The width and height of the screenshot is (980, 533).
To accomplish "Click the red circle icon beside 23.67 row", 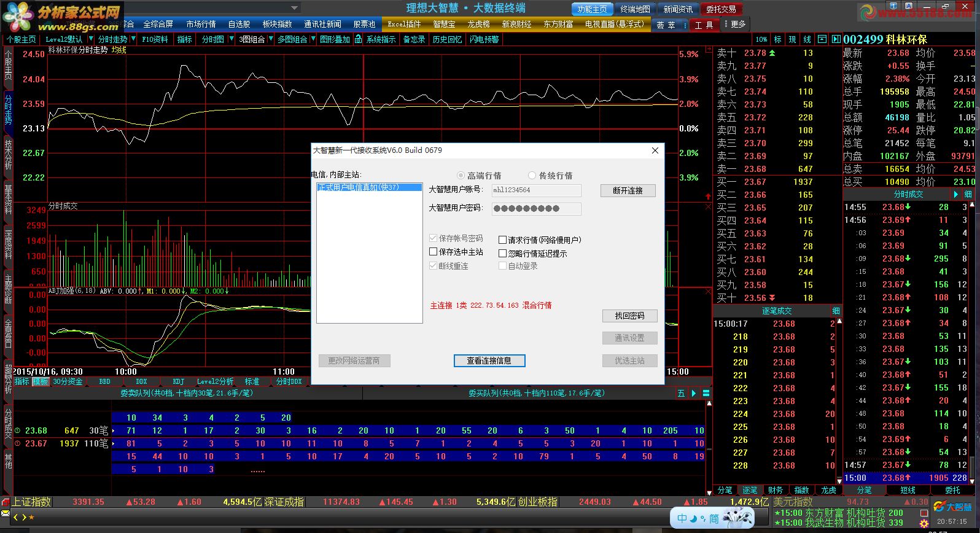I will coord(17,443).
